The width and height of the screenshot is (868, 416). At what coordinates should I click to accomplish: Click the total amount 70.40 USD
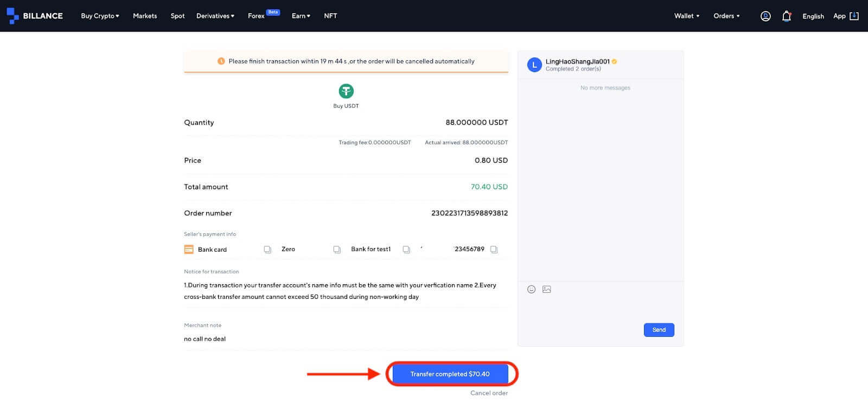489,187
